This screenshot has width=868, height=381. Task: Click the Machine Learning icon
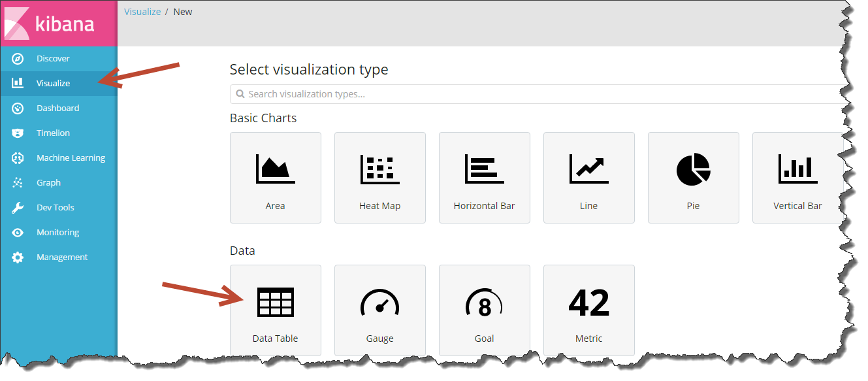point(18,158)
